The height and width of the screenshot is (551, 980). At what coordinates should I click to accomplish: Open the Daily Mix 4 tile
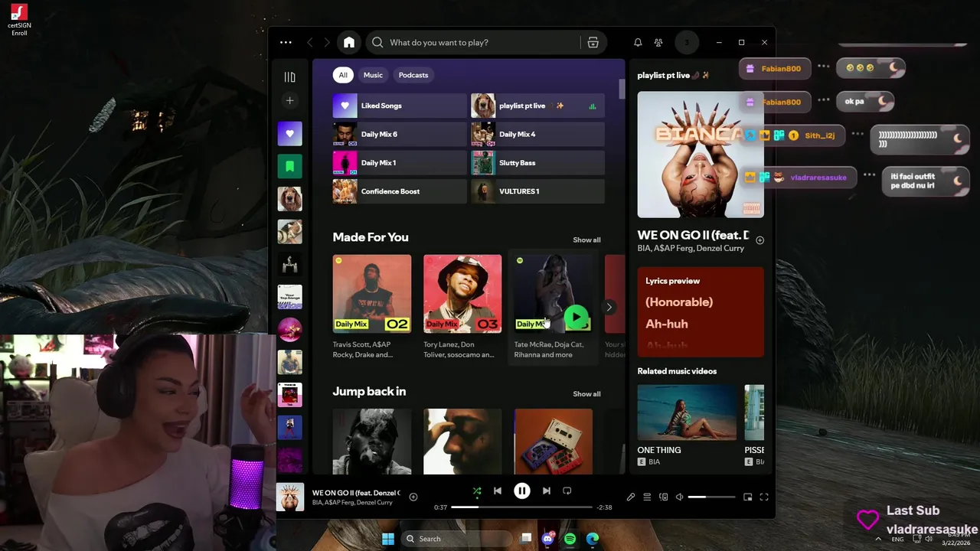537,134
